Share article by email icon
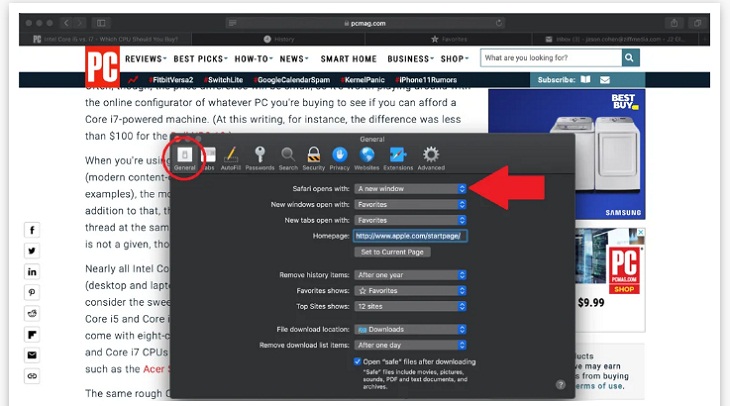The image size is (730, 406). (x=32, y=355)
